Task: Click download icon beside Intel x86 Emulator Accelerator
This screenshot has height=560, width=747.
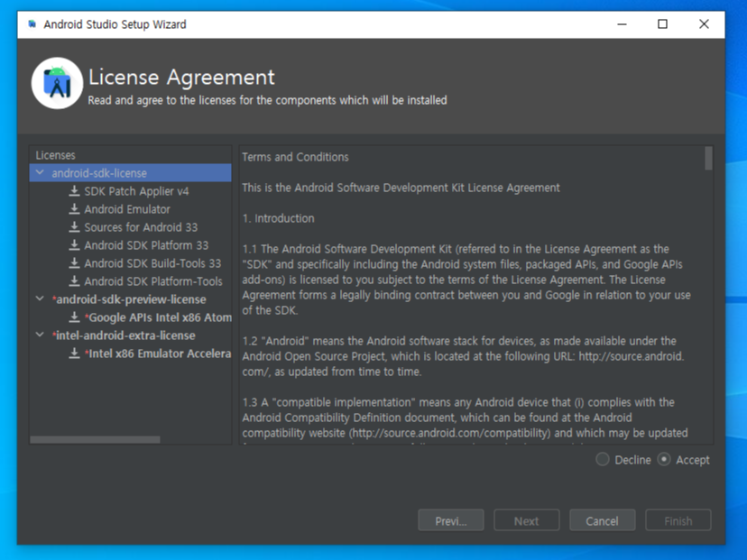Action: [74, 353]
